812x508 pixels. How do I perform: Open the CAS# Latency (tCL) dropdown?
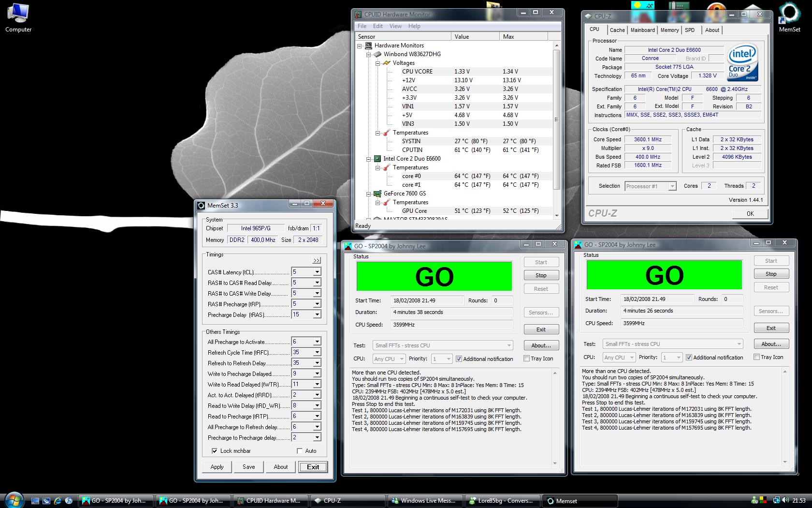coord(317,272)
